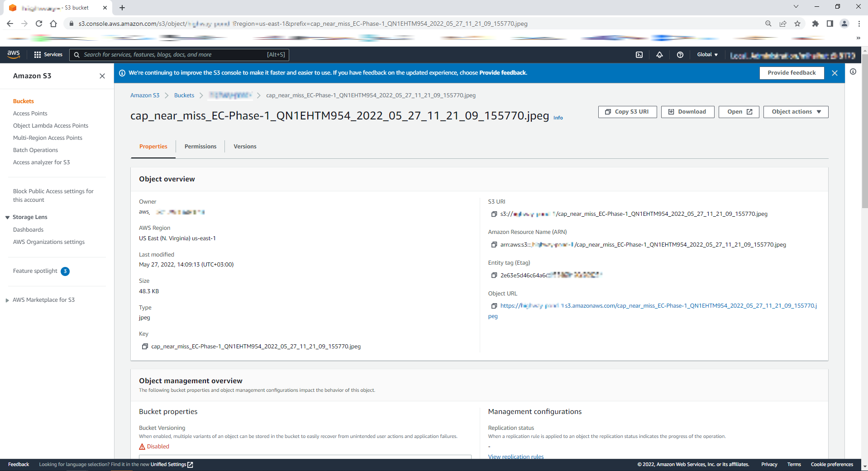Open Storage Lens Dashboards
The width and height of the screenshot is (868, 471).
click(x=28, y=230)
